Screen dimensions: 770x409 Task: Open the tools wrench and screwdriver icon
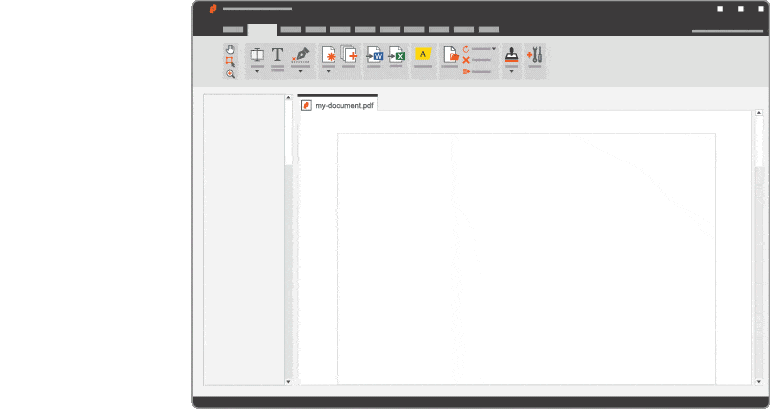click(x=535, y=55)
